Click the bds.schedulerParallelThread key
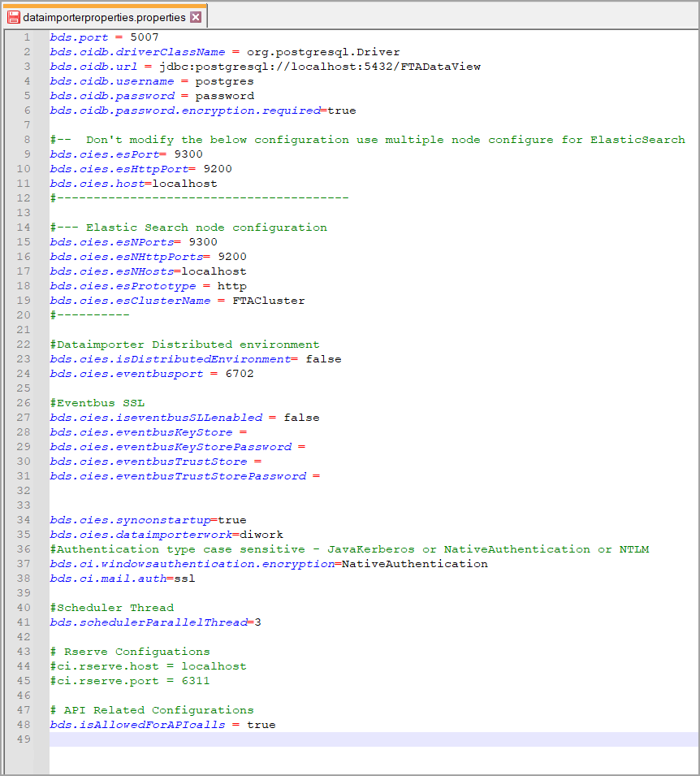 coord(148,622)
